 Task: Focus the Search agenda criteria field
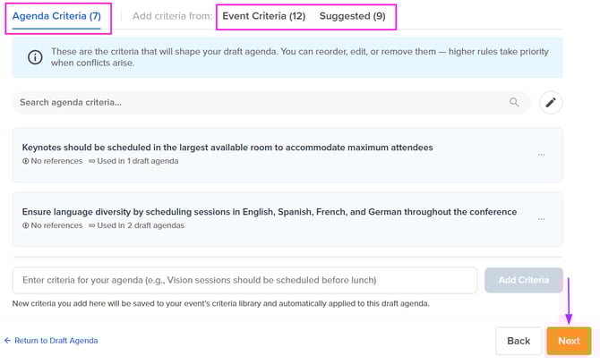click(260, 103)
